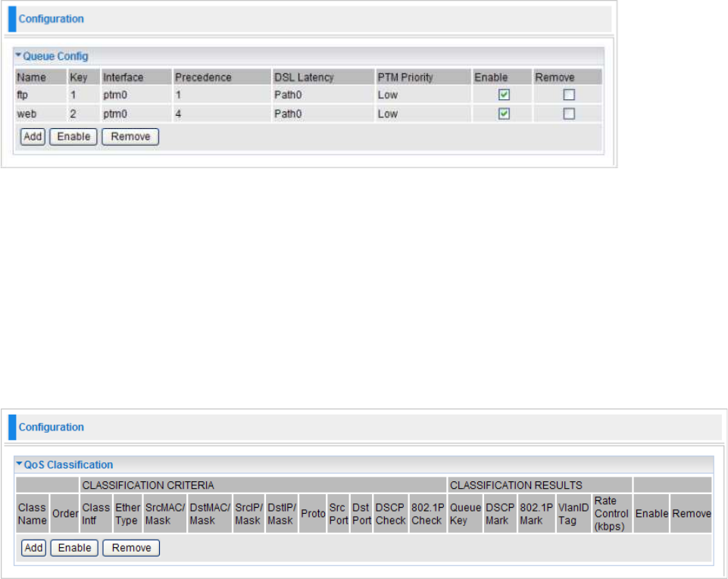Click the Proto column header
Viewport: 728px width, 579px height.
click(312, 514)
